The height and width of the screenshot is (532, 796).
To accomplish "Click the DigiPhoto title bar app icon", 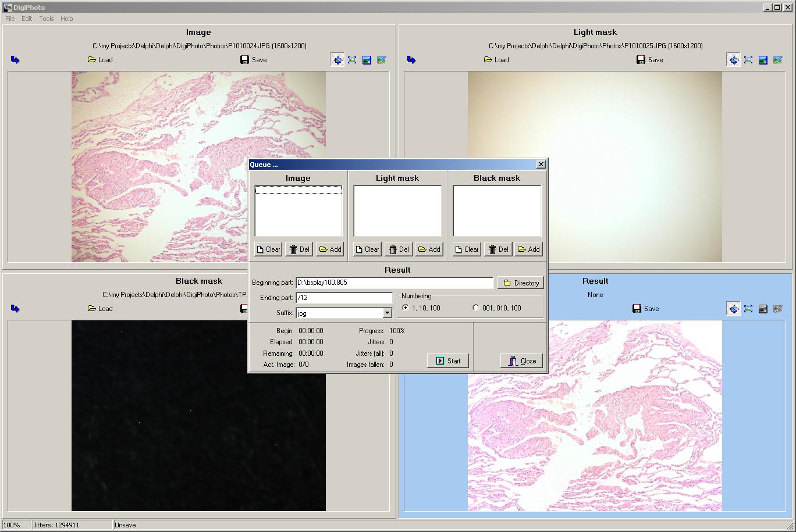I will pyautogui.click(x=8, y=8).
